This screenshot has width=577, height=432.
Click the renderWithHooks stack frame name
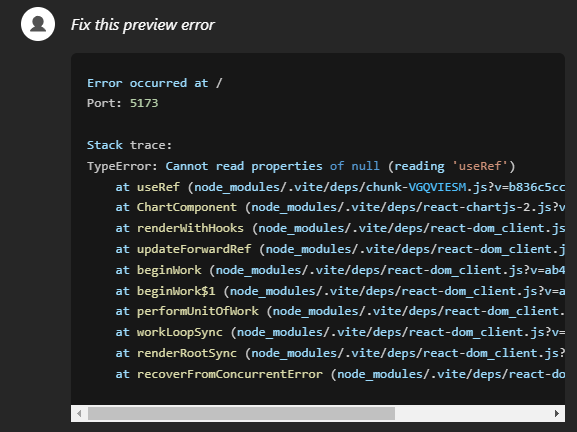pyautogui.click(x=190, y=228)
